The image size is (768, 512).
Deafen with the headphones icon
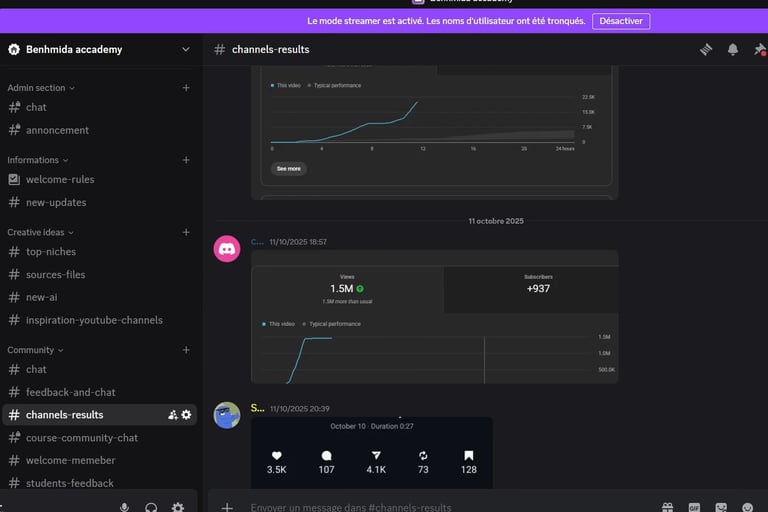(151, 507)
